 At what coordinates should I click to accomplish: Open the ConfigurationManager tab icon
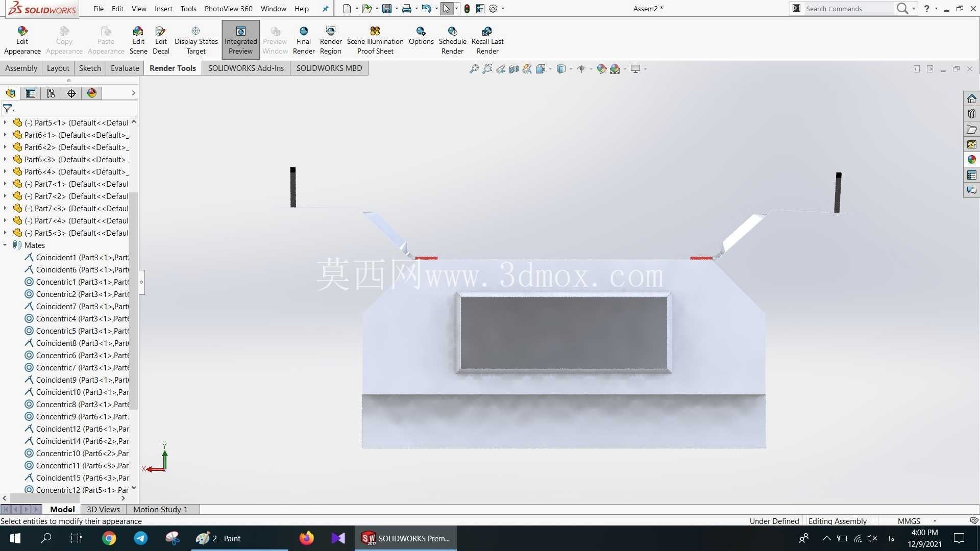click(51, 93)
